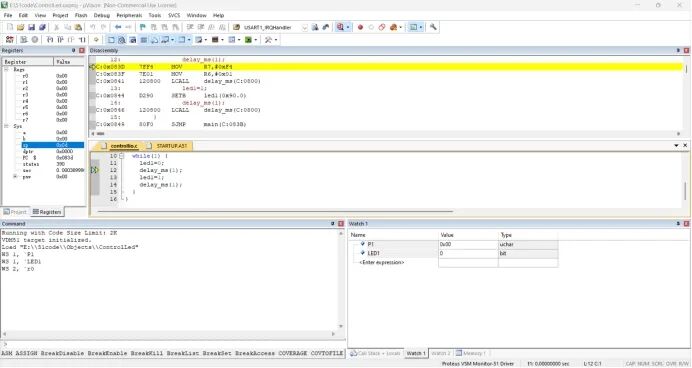Click the New file icon
The height and width of the screenshot is (368, 692).
coord(10,27)
